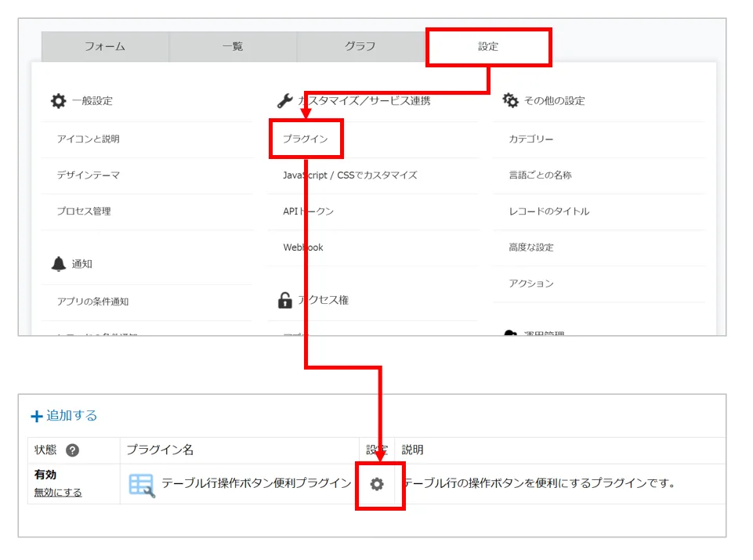753x560 pixels.
Task: Open デザインテーマ settings
Action: tap(89, 175)
